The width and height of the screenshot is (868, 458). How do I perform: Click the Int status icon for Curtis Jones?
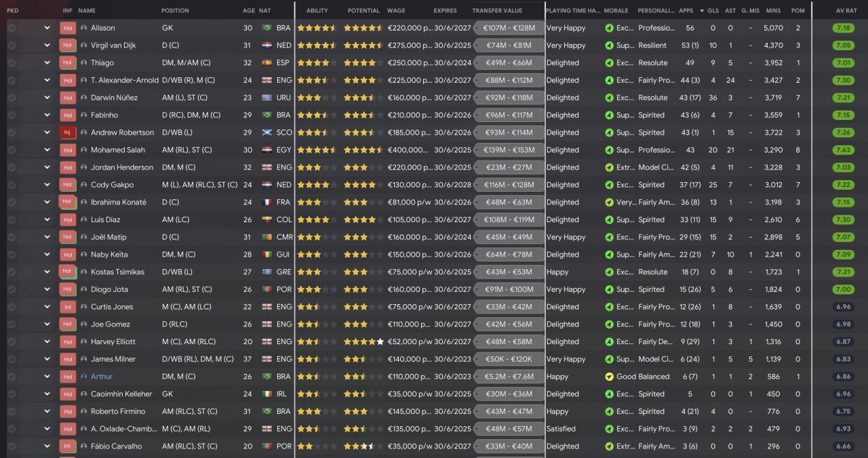(68, 307)
